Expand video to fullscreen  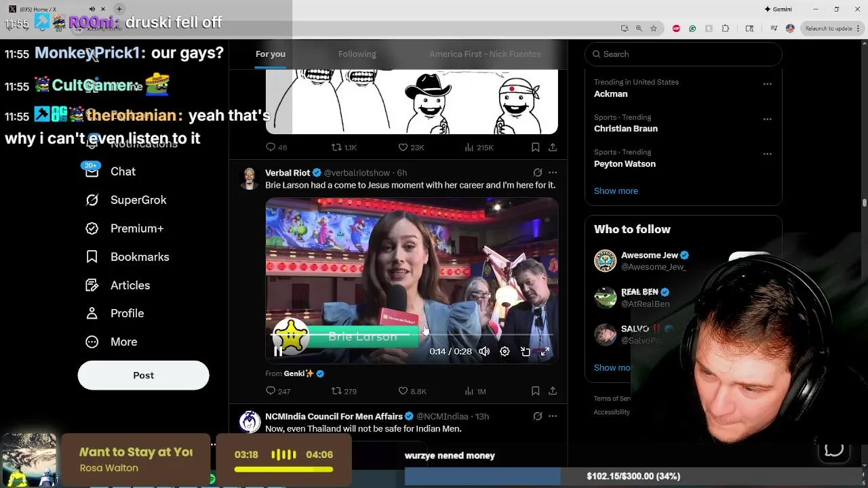[545, 352]
